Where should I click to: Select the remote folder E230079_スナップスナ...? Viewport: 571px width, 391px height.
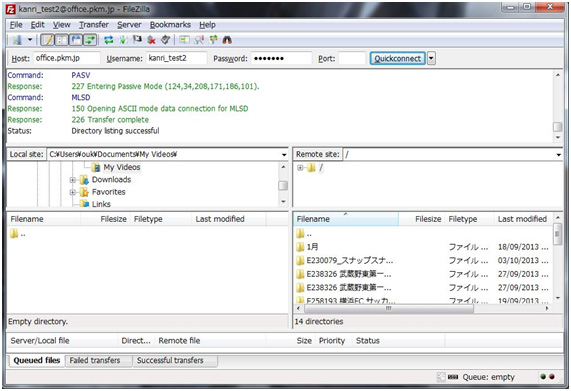click(350, 261)
